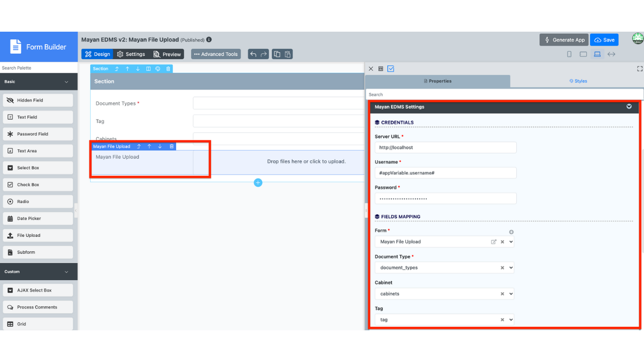
Task: Switch to mobile phone preview icon
Action: [569, 54]
